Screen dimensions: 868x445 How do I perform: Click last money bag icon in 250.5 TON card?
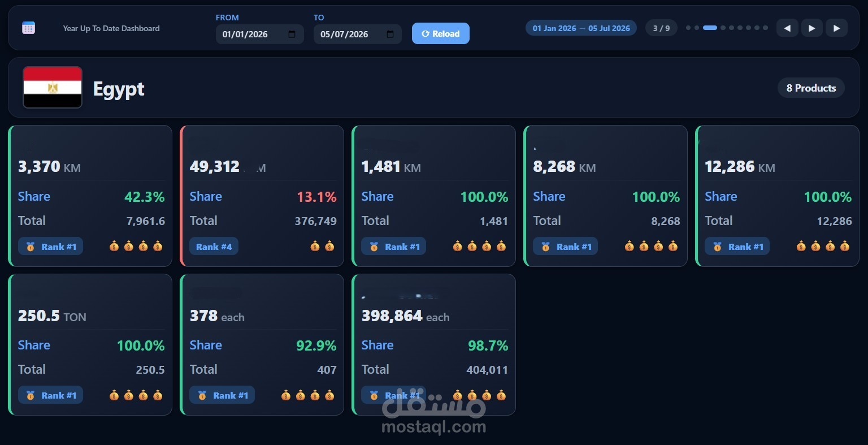158,395
